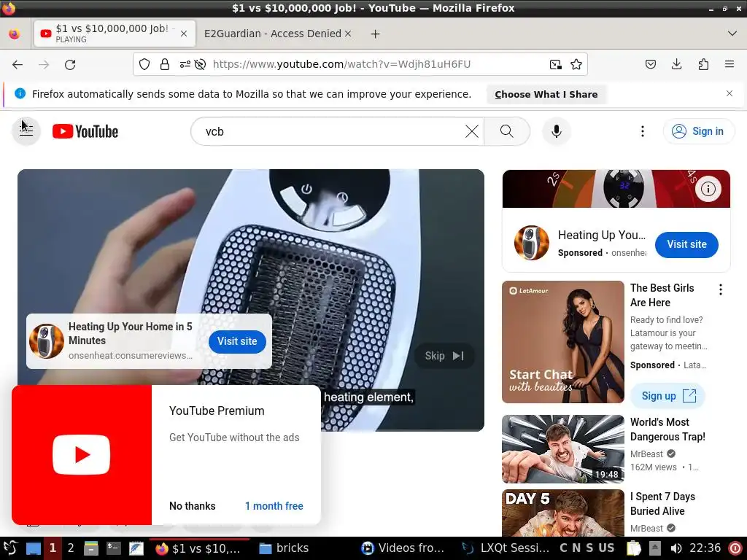747x560 pixels.
Task: Clear the search box with X icon
Action: (472, 131)
